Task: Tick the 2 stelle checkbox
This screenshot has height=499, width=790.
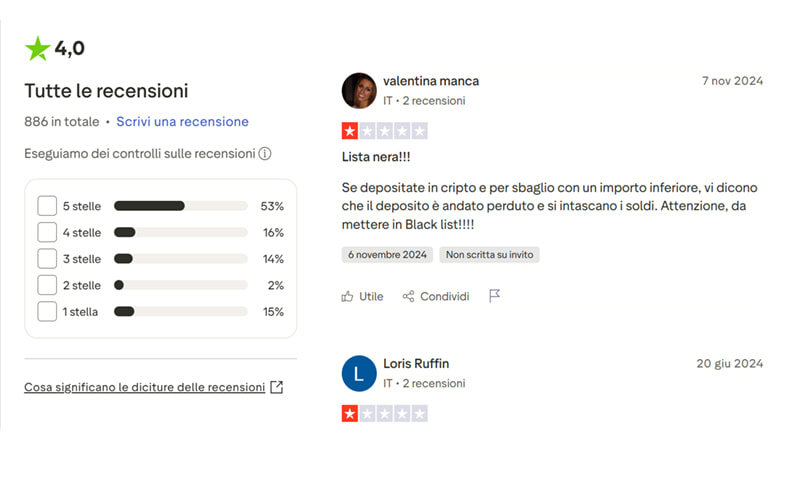Action: [47, 285]
